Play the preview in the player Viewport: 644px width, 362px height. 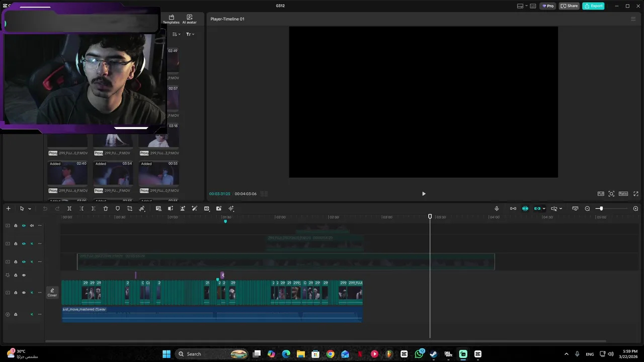point(424,194)
